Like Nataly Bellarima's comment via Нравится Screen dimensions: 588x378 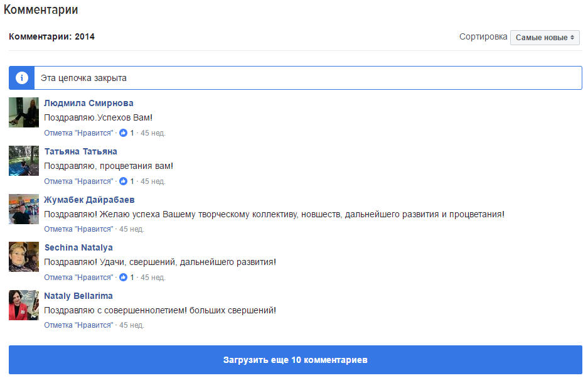[x=78, y=325]
